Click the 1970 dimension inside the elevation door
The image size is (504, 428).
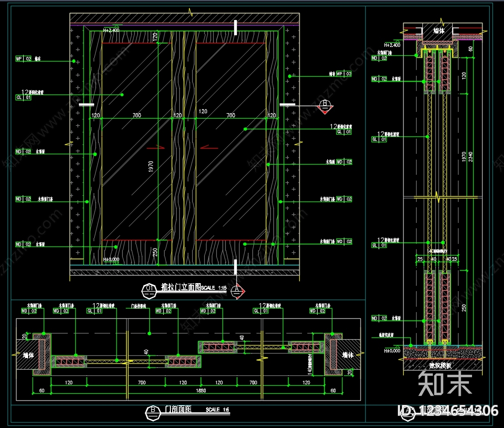pos(151,166)
